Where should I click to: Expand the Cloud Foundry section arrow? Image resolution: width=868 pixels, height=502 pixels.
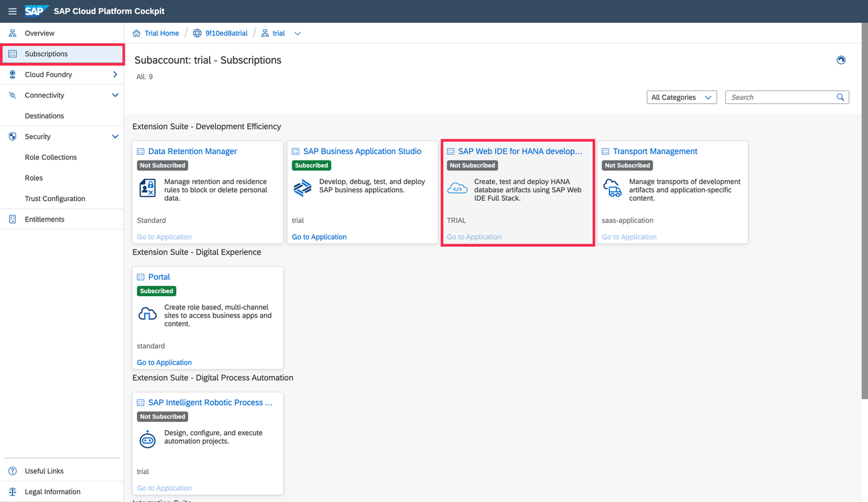[x=115, y=74]
